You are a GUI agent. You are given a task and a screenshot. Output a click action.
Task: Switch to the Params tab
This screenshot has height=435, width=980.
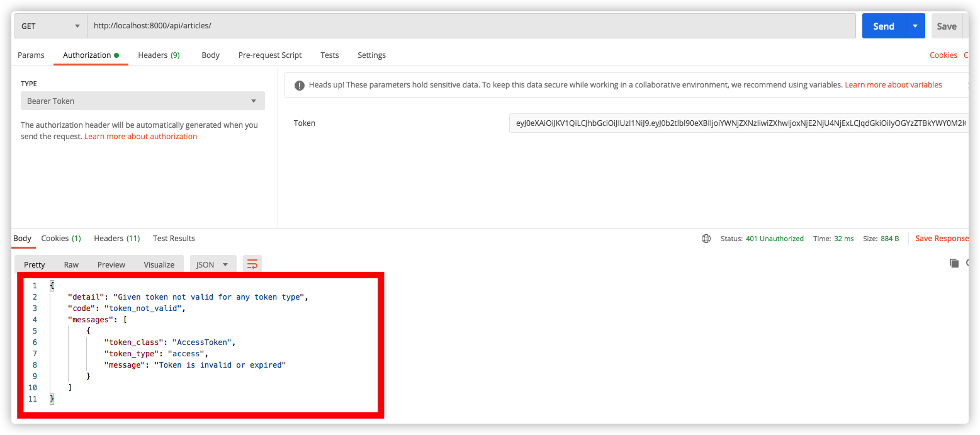tap(31, 55)
